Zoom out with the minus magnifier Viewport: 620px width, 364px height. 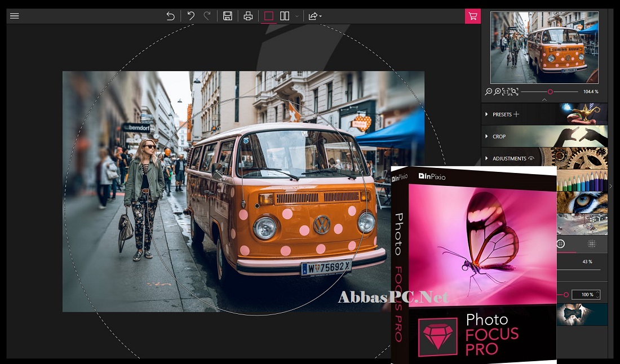coord(489,92)
